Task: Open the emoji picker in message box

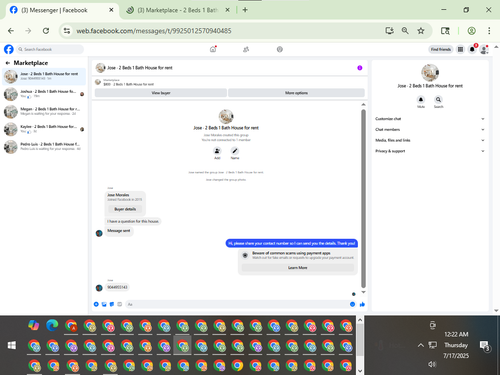Action: coord(352,304)
